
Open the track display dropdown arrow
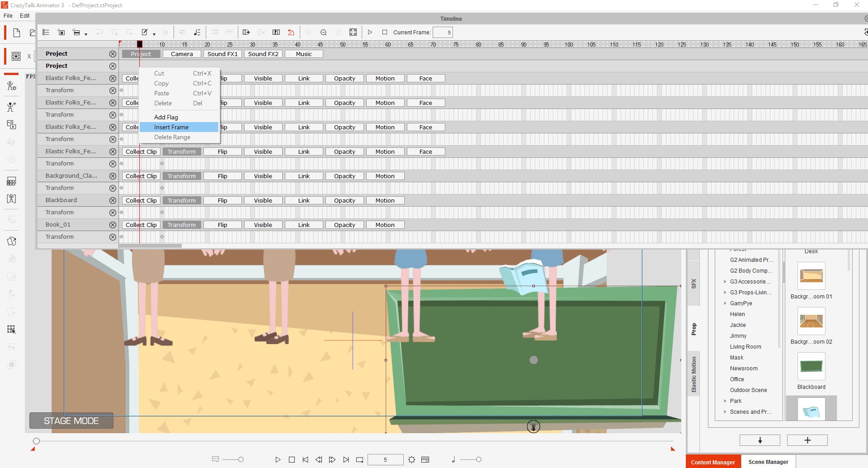click(85, 33)
